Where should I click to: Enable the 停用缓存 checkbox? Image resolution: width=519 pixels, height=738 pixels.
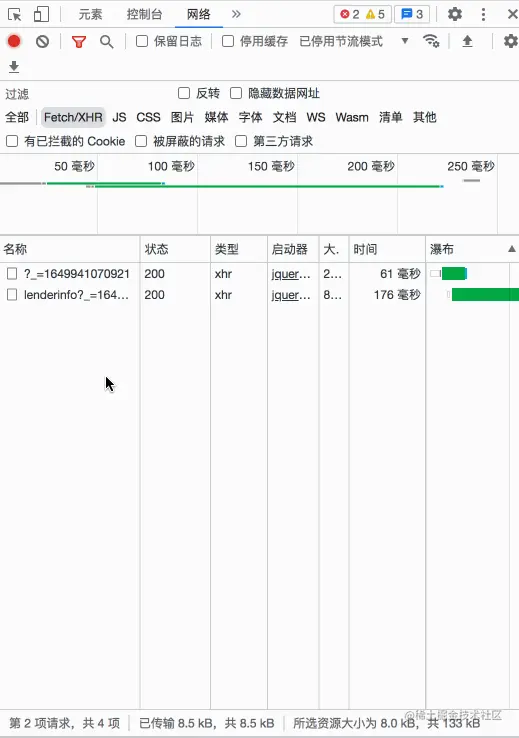pos(228,41)
